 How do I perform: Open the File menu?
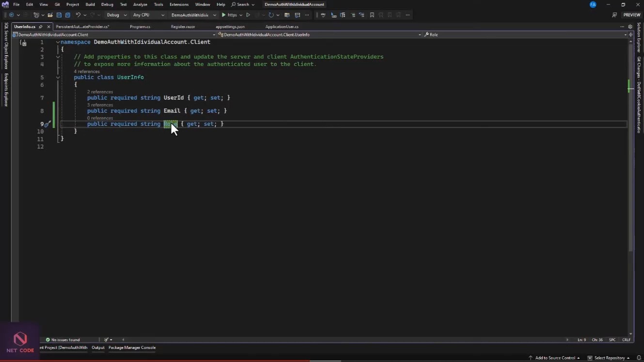pos(16,4)
